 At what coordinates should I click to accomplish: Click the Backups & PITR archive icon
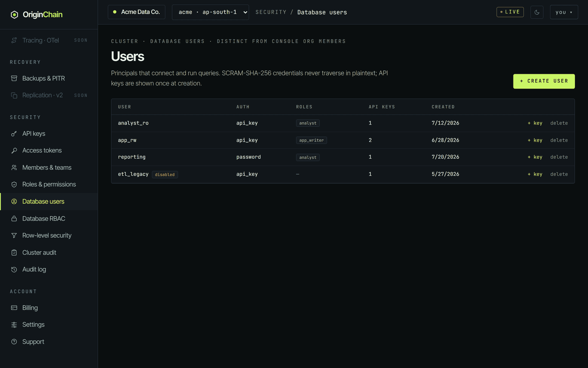click(14, 79)
